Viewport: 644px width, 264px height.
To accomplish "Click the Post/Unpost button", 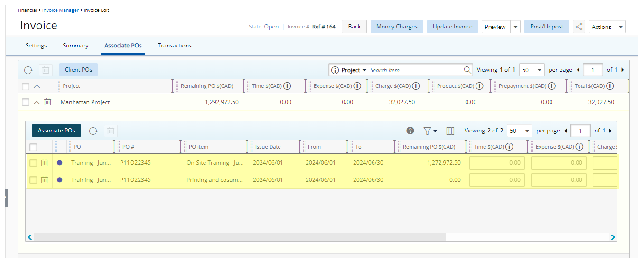I will point(547,27).
